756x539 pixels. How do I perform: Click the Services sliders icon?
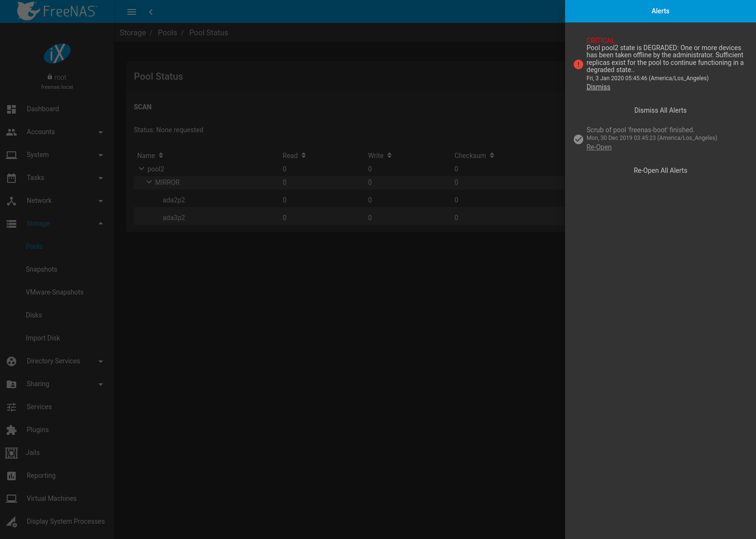pyautogui.click(x=11, y=407)
